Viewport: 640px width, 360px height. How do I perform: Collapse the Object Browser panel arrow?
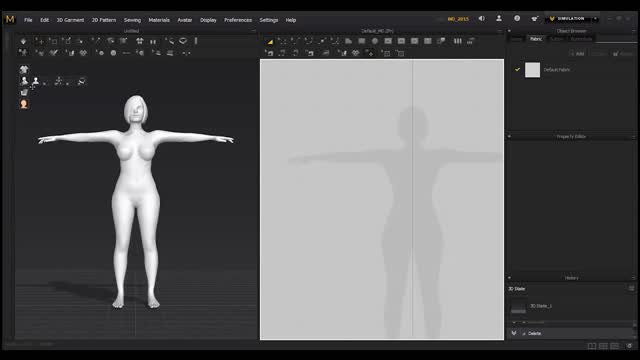pos(509,31)
